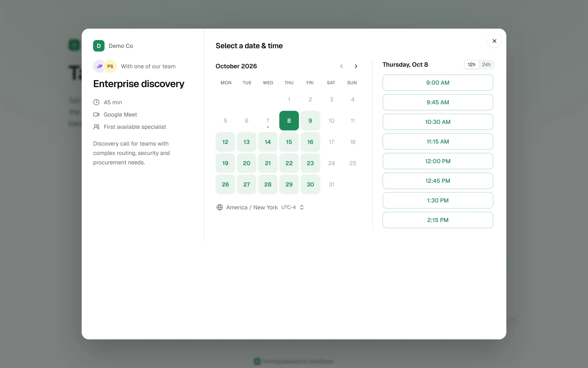Choose Friday October 23
588x368 pixels.
[310, 163]
